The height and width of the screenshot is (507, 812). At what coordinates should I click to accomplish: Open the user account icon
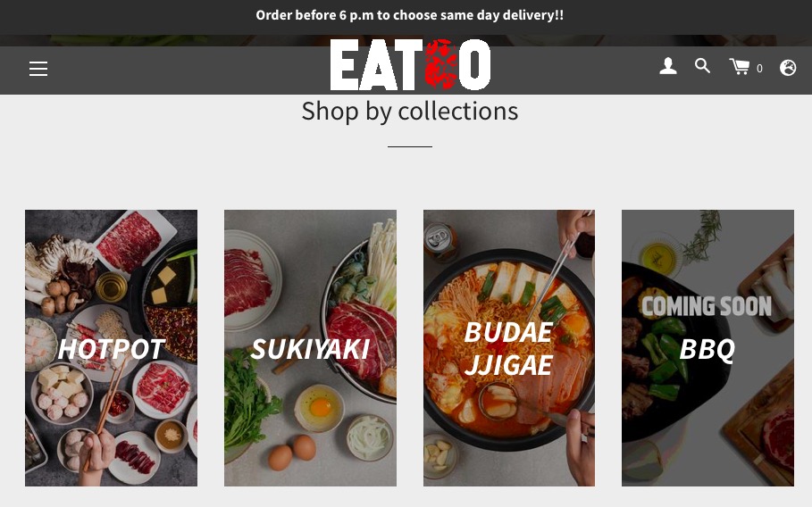[x=668, y=66]
